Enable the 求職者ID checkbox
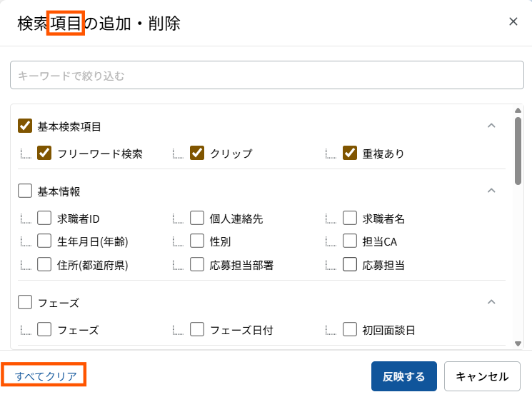Viewport: 532px width, 397px height. (x=44, y=218)
